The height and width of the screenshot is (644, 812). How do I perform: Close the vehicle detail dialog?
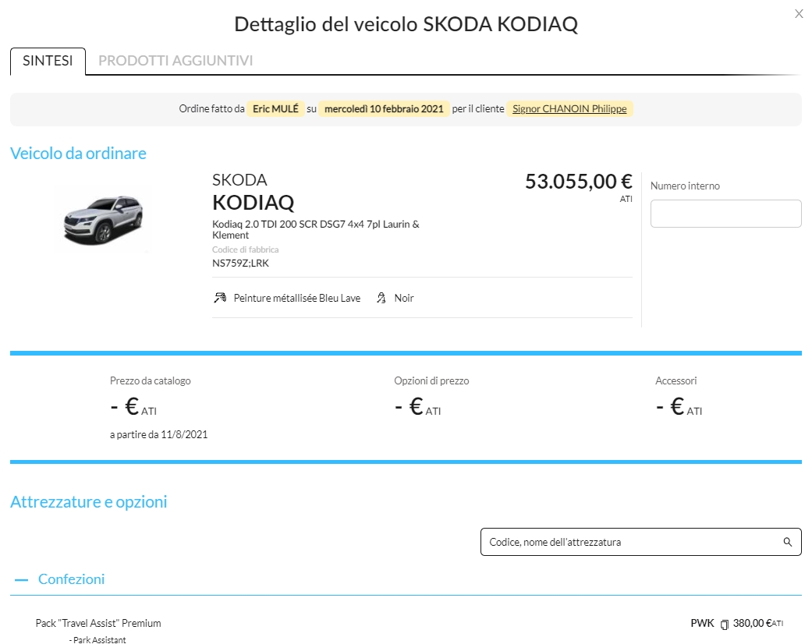[x=799, y=14]
